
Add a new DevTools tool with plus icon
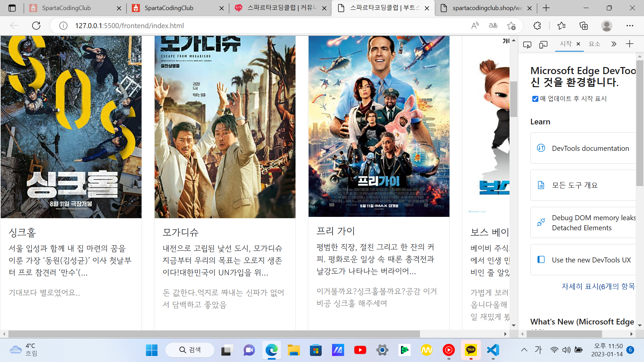click(x=630, y=44)
